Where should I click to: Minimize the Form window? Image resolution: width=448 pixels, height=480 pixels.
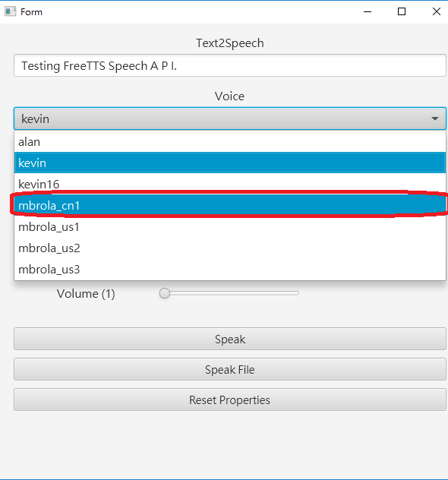tap(368, 11)
